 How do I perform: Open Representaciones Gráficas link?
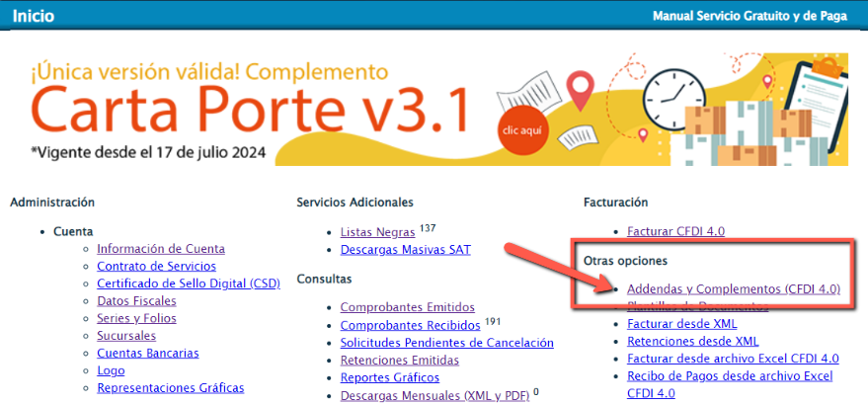click(x=171, y=388)
